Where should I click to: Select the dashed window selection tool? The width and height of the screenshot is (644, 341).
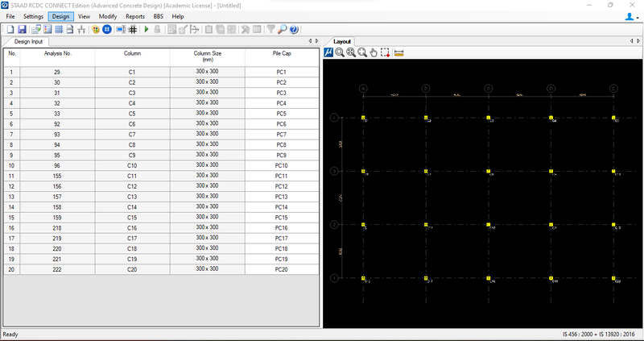pos(385,52)
